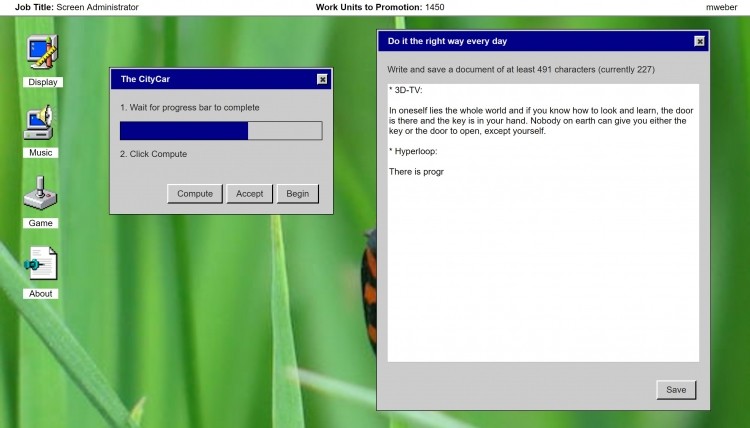Screen dimensions: 750x428
Task: Click the 'Game' icon label
Action: 40,223
